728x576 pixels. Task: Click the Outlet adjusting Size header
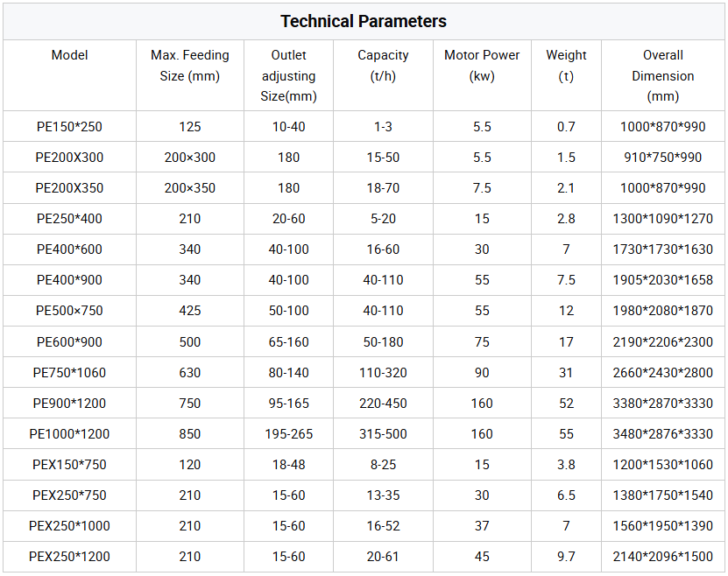coord(288,75)
